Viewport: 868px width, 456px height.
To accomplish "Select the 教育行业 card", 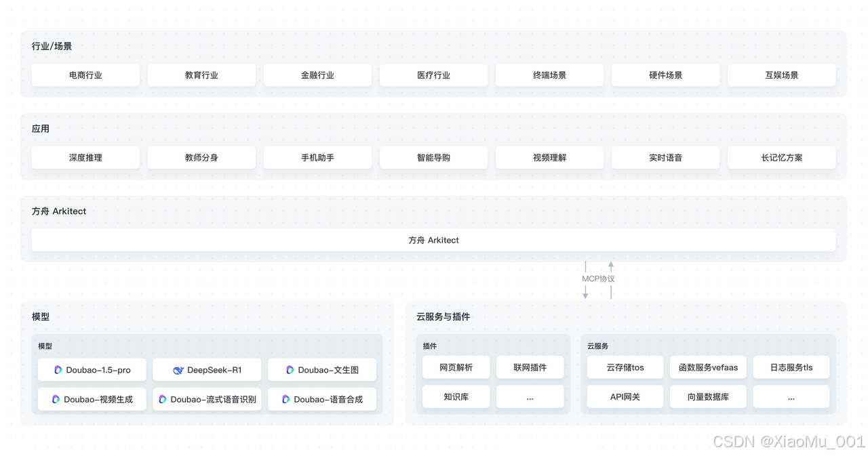I will (x=201, y=75).
